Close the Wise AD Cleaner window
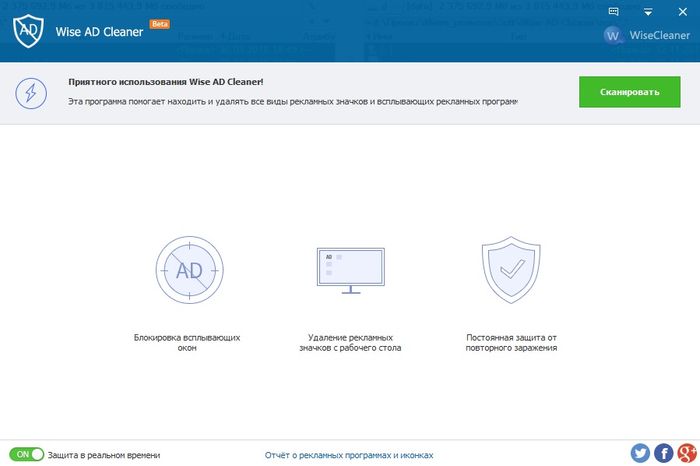 click(683, 12)
